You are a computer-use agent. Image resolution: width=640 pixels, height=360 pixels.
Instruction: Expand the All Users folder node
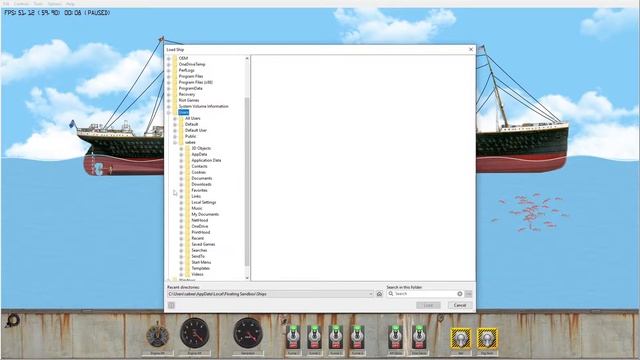175,118
